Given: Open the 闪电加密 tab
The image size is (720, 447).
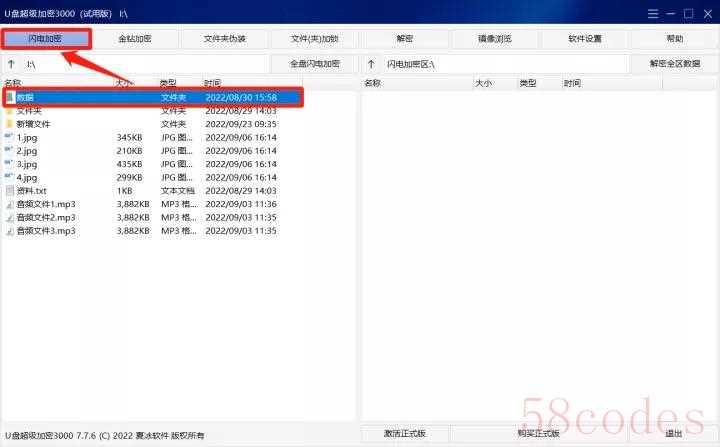Looking at the screenshot, I should 46,39.
